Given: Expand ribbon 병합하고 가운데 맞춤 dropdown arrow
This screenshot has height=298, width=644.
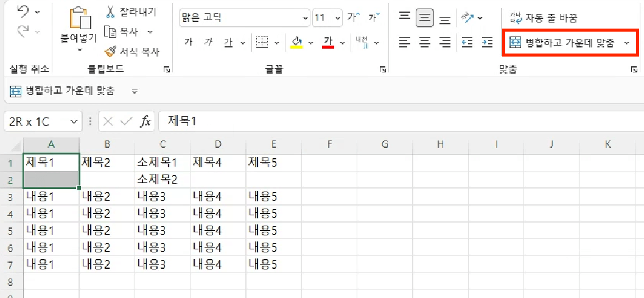Looking at the screenshot, I should pyautogui.click(x=626, y=43).
